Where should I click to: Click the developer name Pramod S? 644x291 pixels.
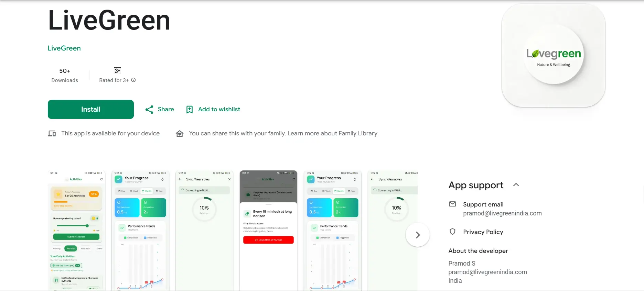(x=462, y=264)
